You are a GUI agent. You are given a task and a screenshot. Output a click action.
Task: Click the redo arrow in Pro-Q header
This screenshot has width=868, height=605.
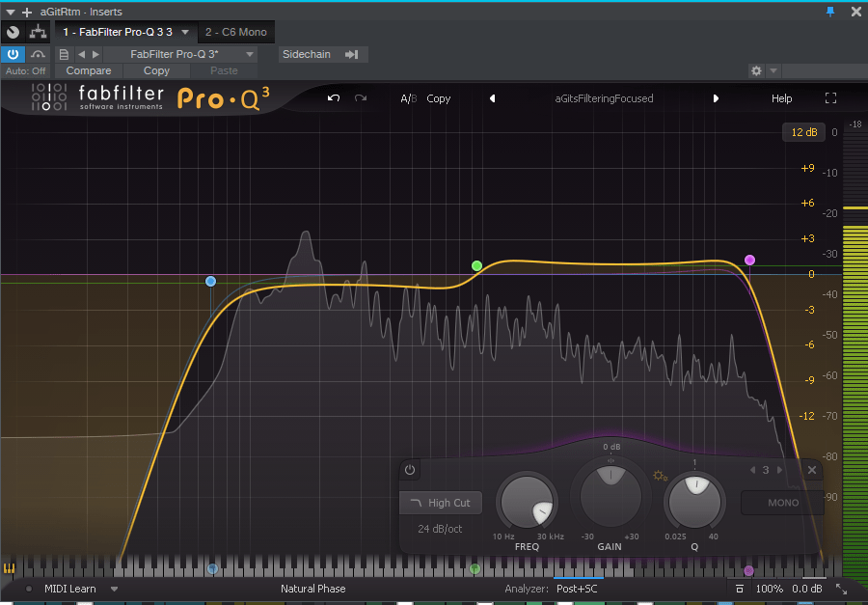click(361, 98)
